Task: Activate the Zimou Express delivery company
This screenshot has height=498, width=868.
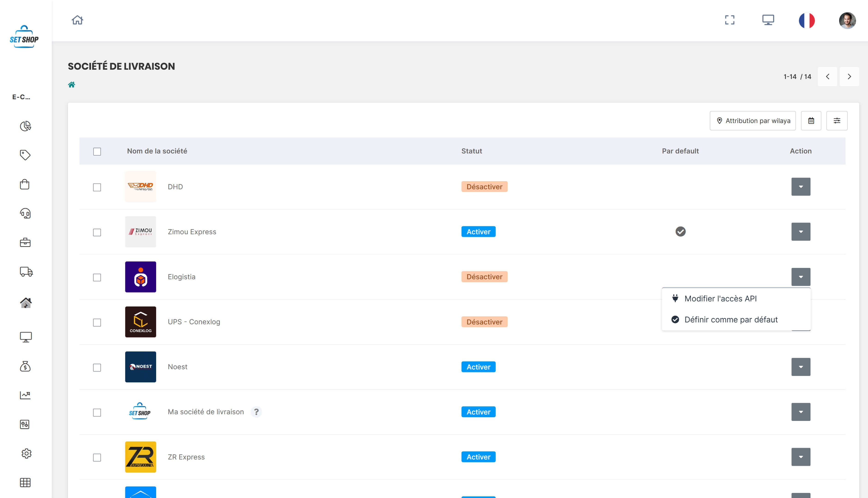Action: pyautogui.click(x=478, y=231)
